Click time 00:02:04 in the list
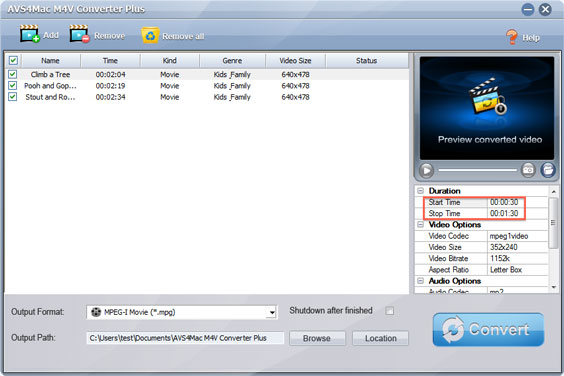The image size is (564, 376). [110, 74]
